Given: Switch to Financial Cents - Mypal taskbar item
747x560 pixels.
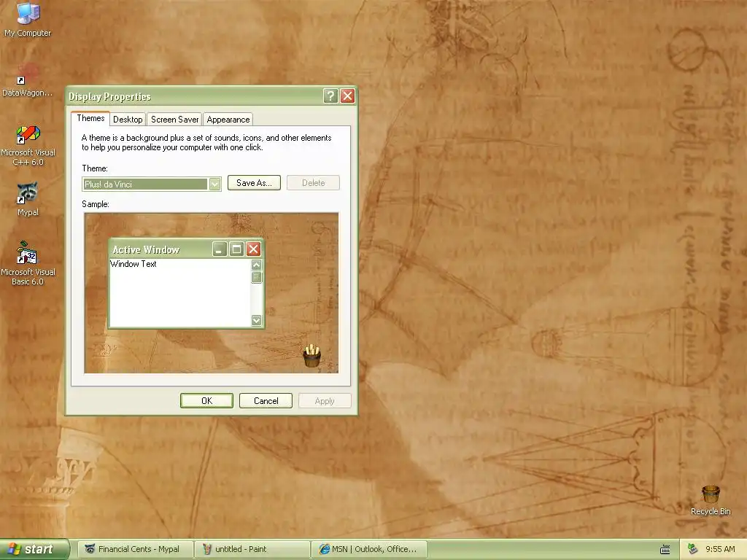Looking at the screenshot, I should click(x=136, y=549).
